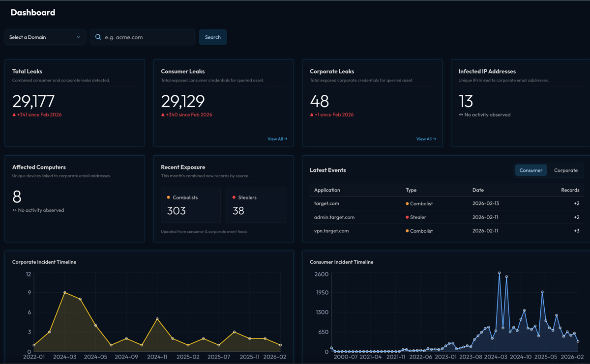
Task: Click the 2024-03 peak on Corporate Incident Timeline
Action: point(64,292)
